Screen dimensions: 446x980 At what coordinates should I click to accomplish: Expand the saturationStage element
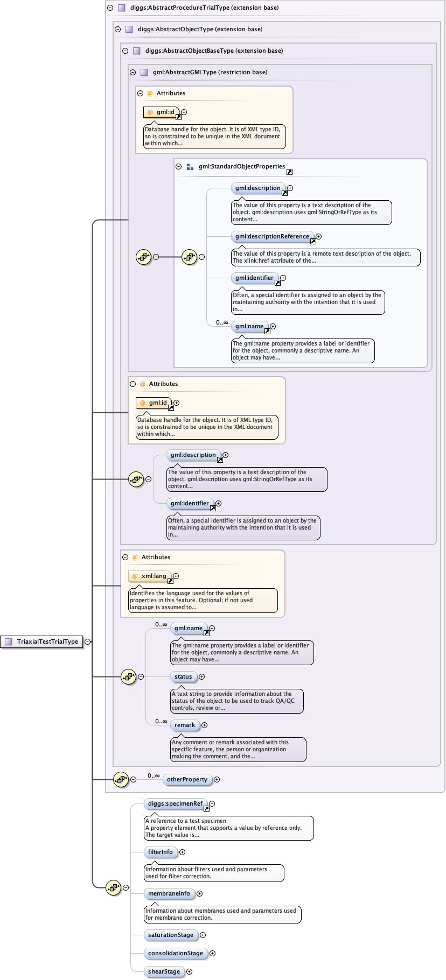(x=203, y=935)
